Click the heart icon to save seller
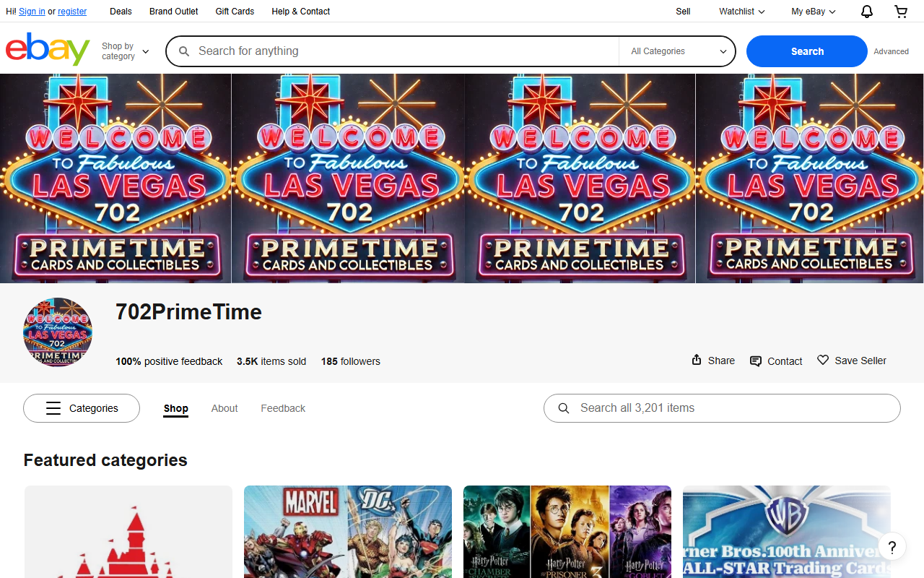924x578 pixels. click(x=823, y=360)
